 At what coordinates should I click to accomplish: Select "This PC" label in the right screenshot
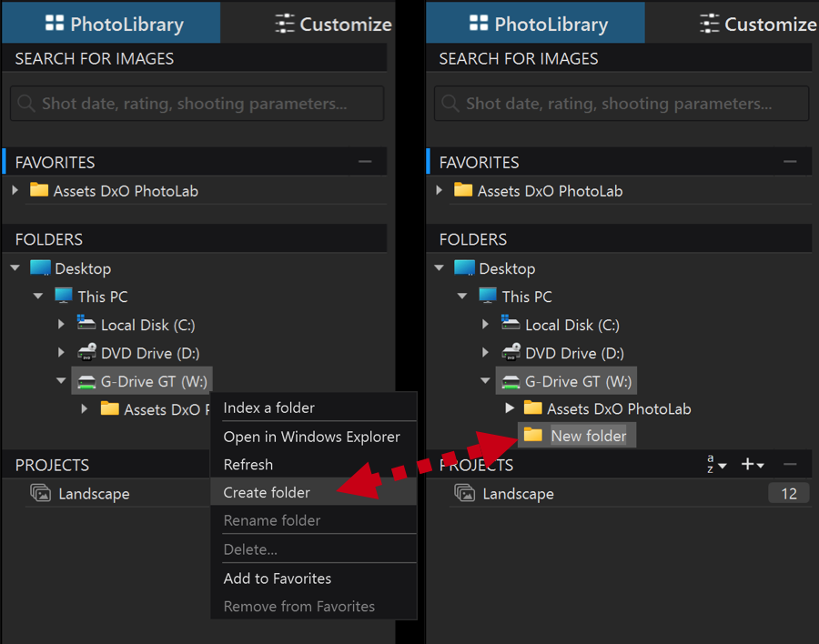(x=527, y=297)
